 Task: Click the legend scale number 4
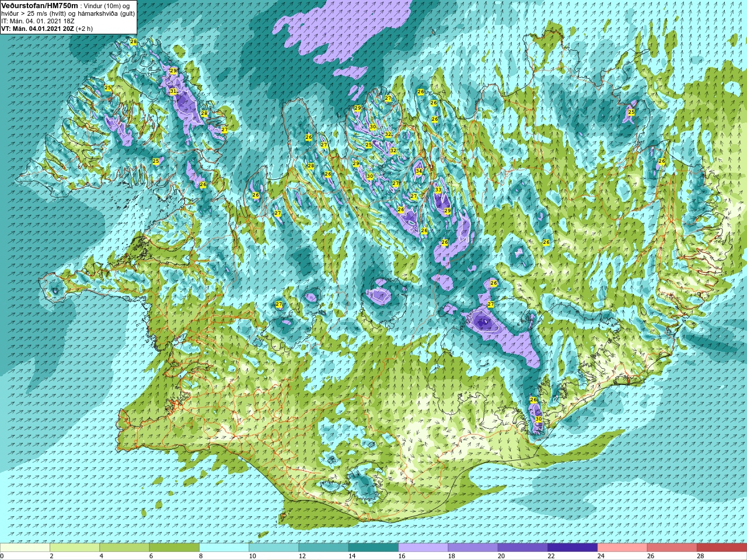(101, 556)
